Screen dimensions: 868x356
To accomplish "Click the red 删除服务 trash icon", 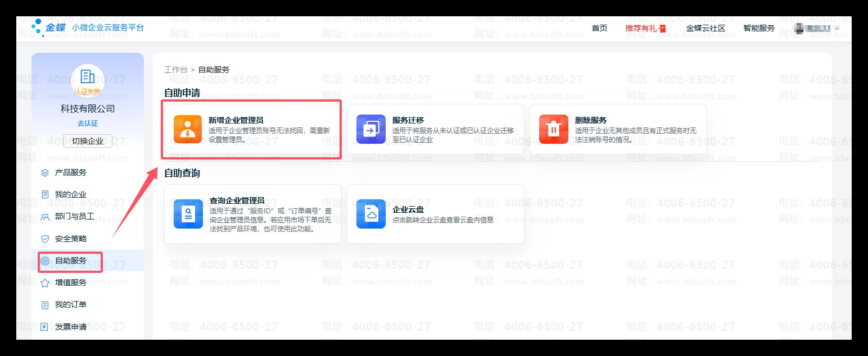I will coord(553,129).
